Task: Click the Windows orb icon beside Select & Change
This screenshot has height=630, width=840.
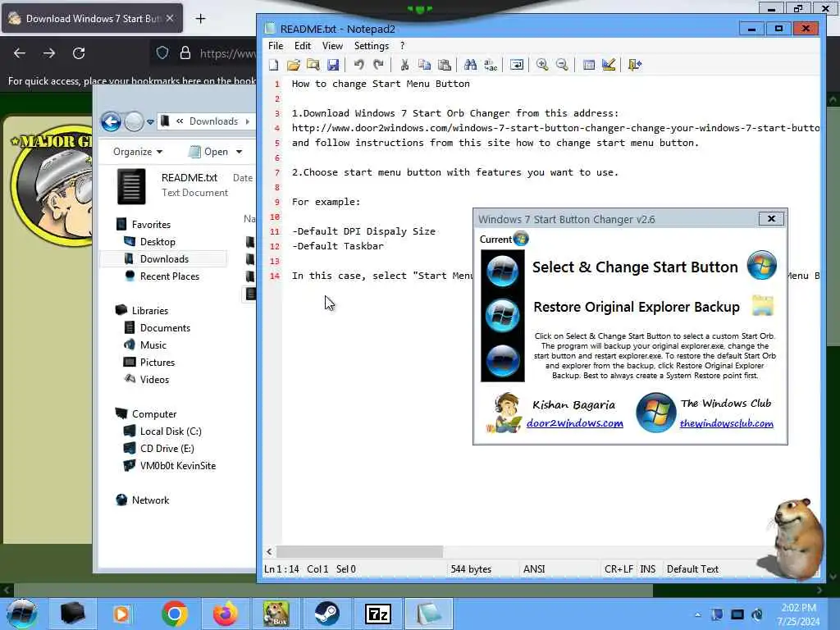Action: (762, 265)
